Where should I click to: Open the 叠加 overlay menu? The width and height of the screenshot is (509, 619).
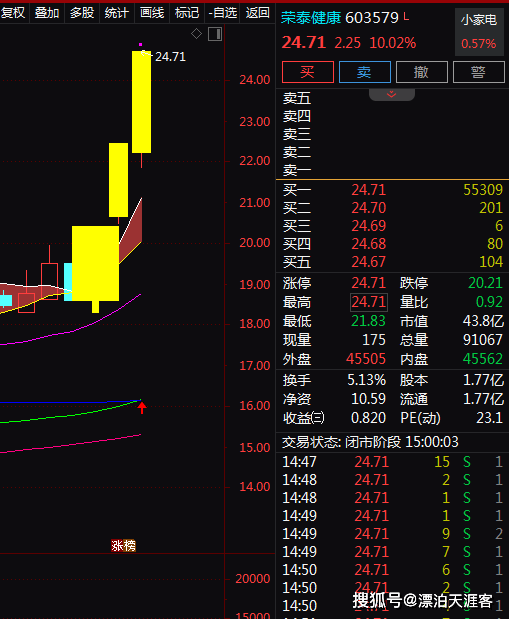click(x=47, y=13)
